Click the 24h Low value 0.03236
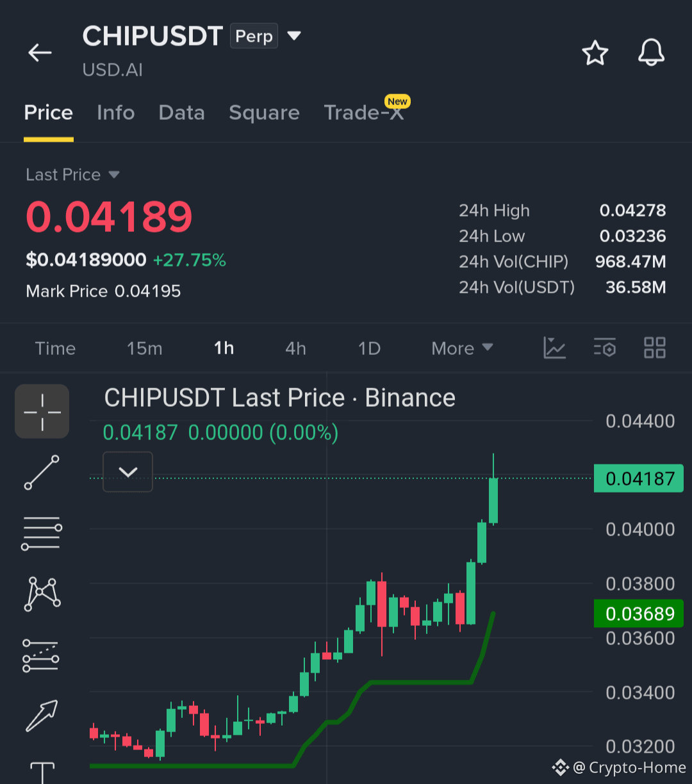This screenshot has height=784, width=692. coord(633,236)
